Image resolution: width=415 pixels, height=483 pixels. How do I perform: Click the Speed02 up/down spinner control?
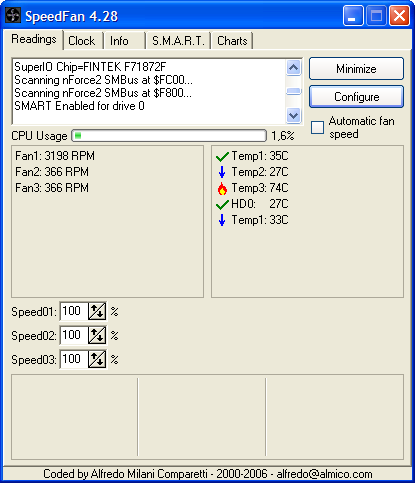[97, 335]
